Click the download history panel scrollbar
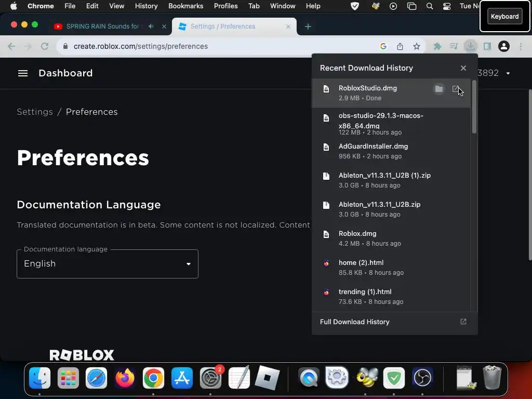Image resolution: width=532 pixels, height=399 pixels. point(474,107)
